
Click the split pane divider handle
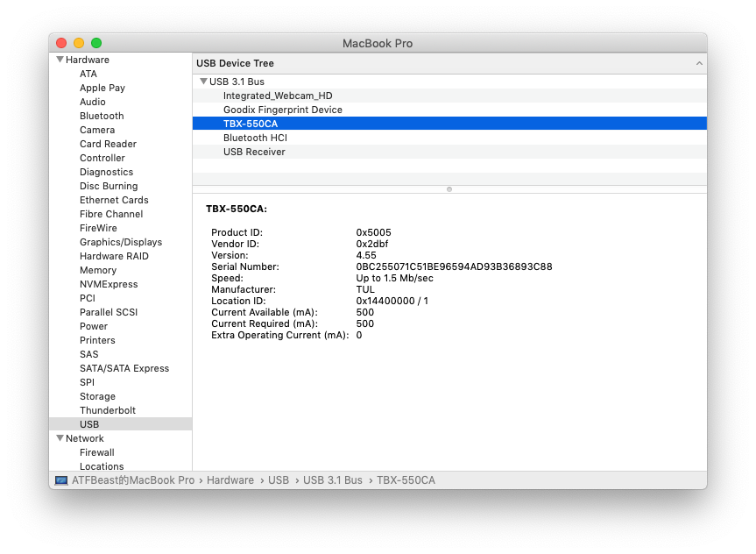(449, 189)
